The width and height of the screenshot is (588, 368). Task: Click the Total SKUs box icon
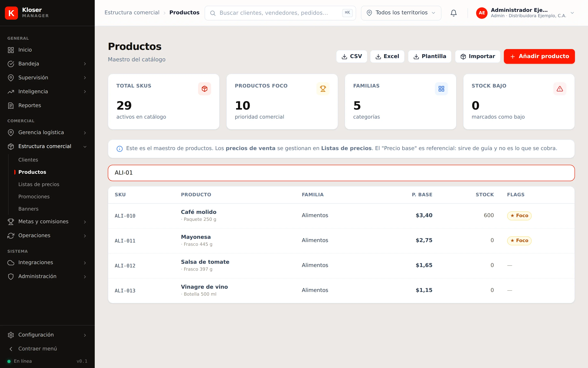pos(204,89)
